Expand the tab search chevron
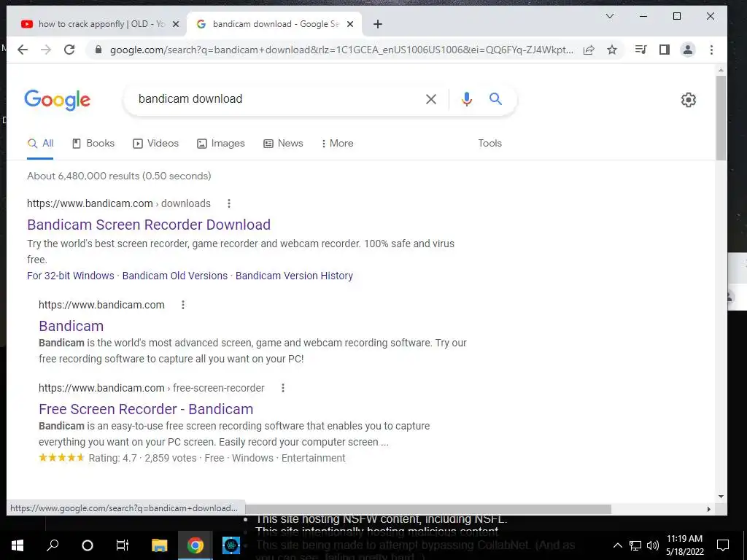The width and height of the screenshot is (747, 560). click(x=610, y=16)
